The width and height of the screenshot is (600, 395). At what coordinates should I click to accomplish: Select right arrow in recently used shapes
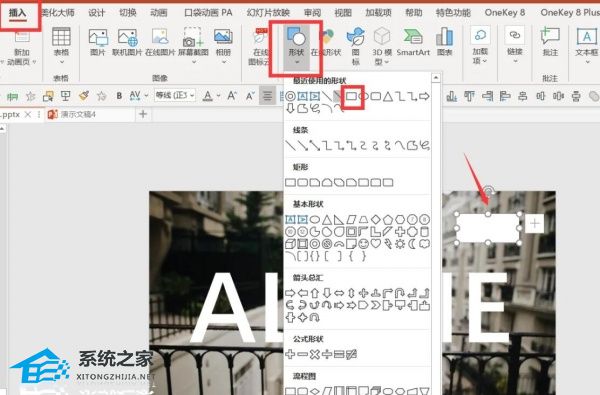point(424,96)
